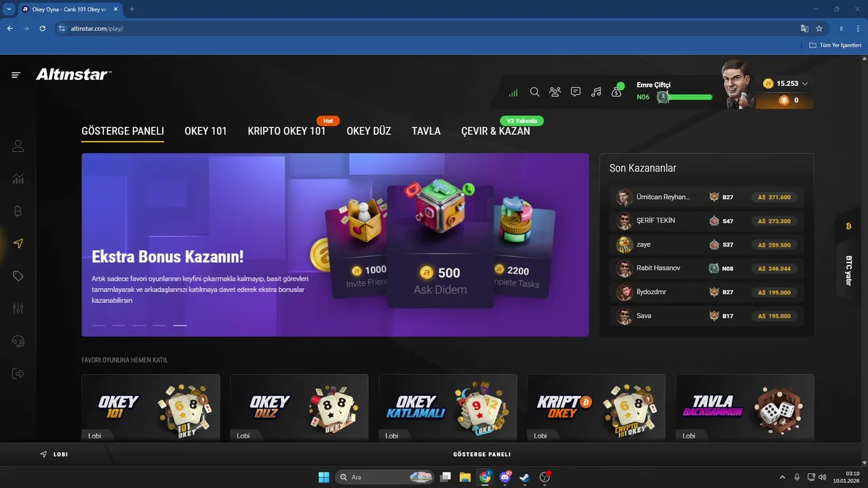
Task: Bookmark this page with the star icon
Action: 819,28
